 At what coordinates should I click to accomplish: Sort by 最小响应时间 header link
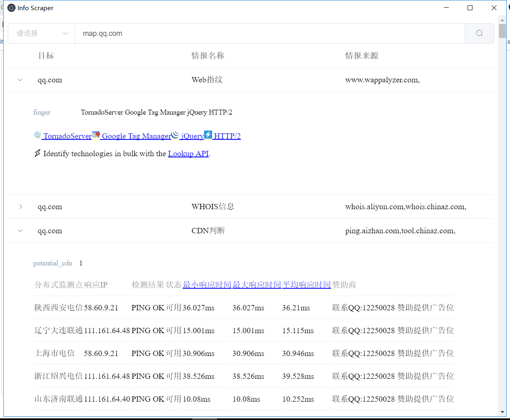pyautogui.click(x=207, y=285)
